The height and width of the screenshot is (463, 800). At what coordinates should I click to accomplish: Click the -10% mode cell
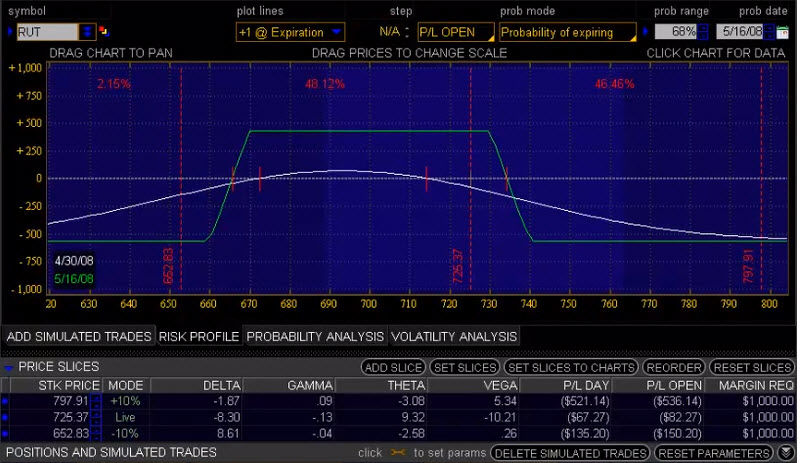pyautogui.click(x=125, y=434)
